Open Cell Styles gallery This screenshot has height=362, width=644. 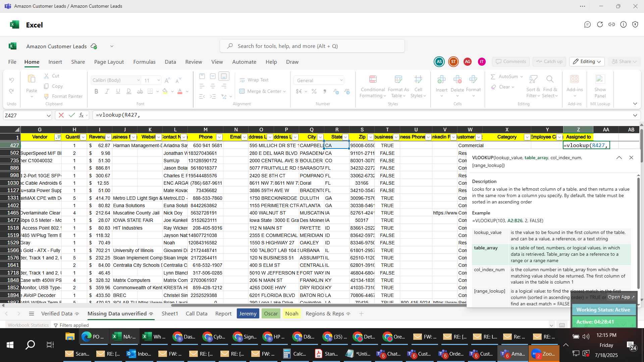418,87
